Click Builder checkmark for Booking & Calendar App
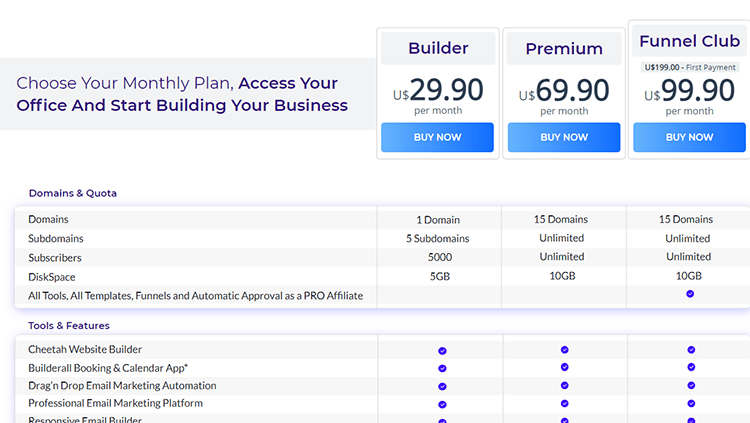 coord(442,369)
